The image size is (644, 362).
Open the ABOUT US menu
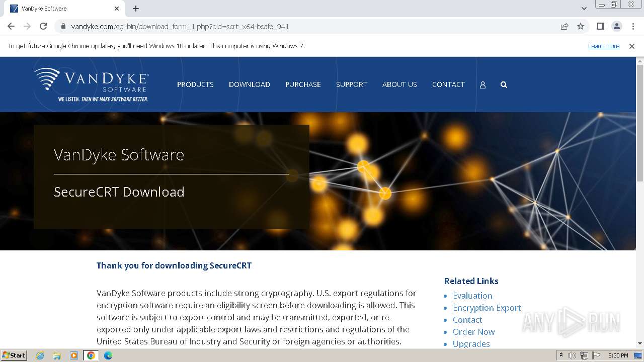tap(399, 84)
